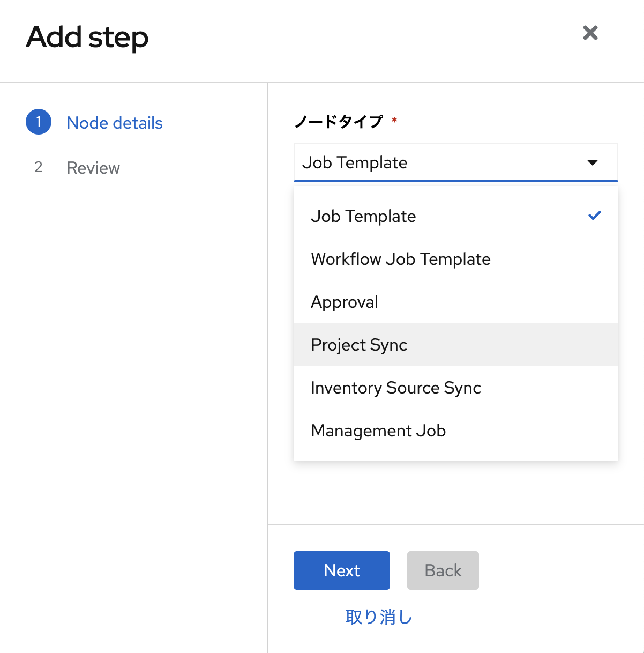This screenshot has height=653, width=644.
Task: Select Job Template in the list
Action: (456, 216)
